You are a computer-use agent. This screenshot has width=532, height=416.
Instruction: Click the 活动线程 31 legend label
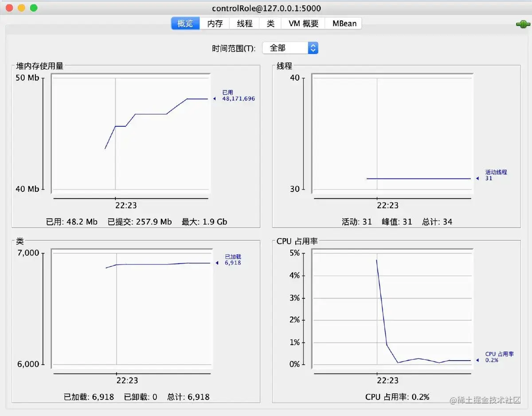[x=496, y=175]
